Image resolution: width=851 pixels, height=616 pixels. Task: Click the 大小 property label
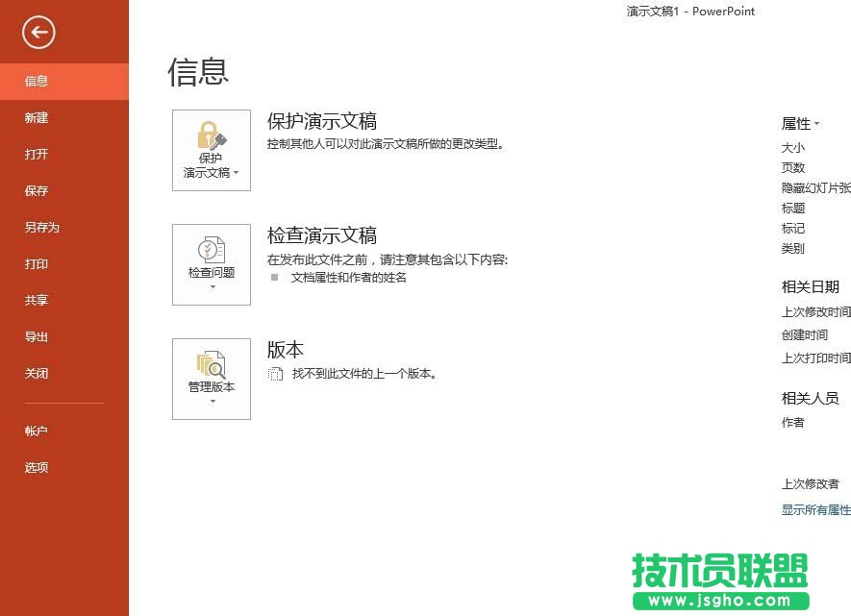(793, 147)
